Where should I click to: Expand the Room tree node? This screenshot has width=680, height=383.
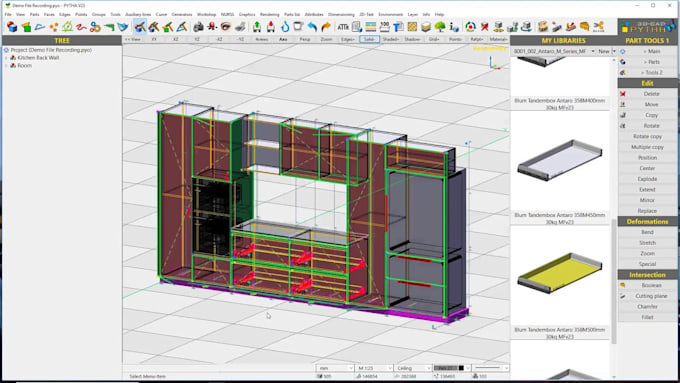coord(6,65)
